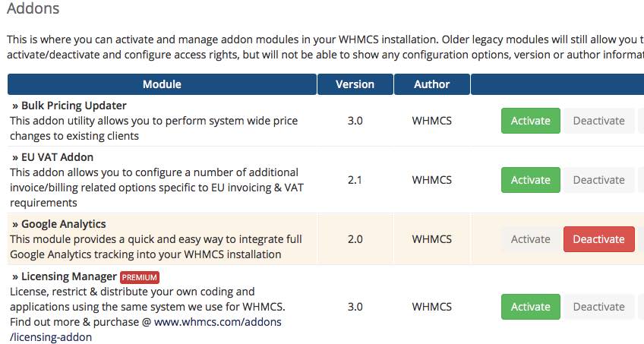
Task: Open the www.whmcs.com/addons licensing link
Action: 217,322
